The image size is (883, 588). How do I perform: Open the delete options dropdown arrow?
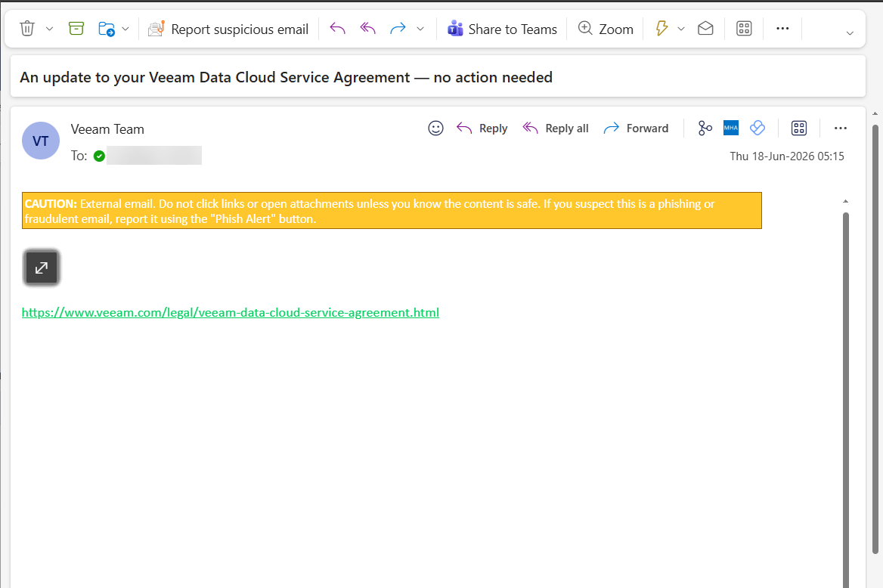50,29
